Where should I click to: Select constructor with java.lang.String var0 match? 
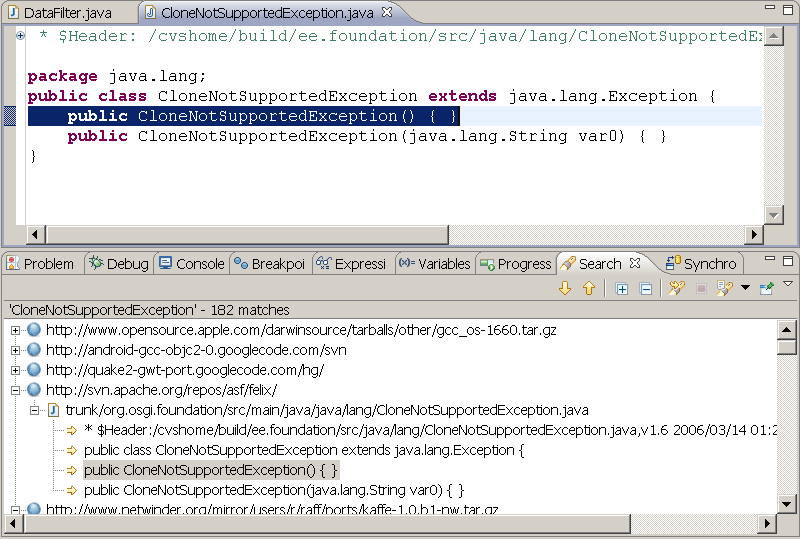point(274,491)
